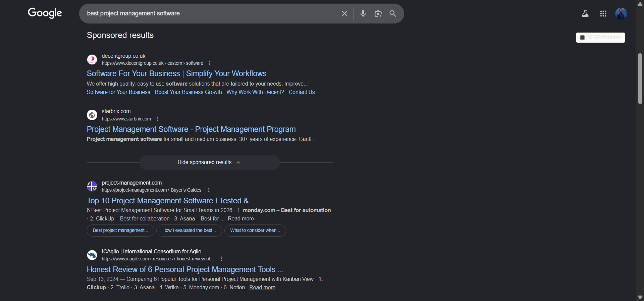Select 'What to consider when...' chip

tap(255, 231)
